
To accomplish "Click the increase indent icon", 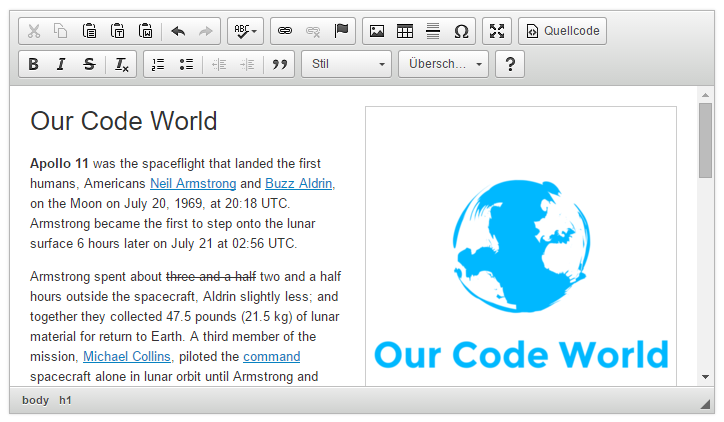I will click(247, 64).
